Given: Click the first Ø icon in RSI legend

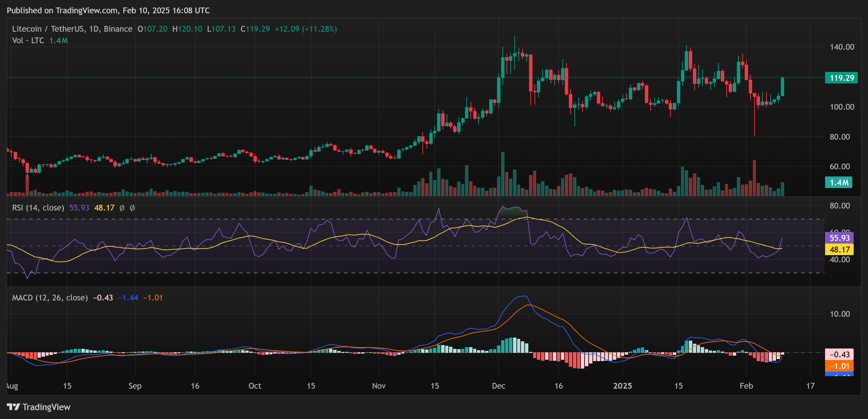Looking at the screenshot, I should click(x=121, y=208).
